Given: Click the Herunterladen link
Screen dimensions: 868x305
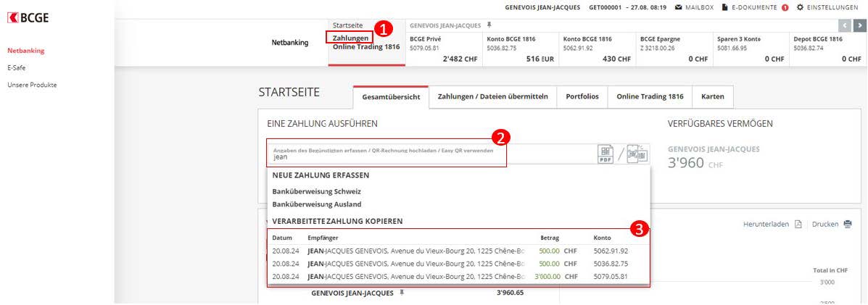Looking at the screenshot, I should click(766, 224).
